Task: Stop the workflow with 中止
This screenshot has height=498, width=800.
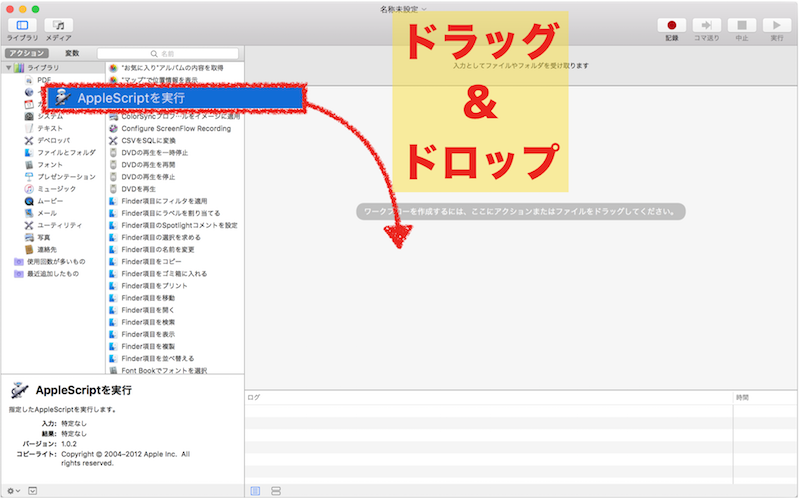Action: [742, 26]
